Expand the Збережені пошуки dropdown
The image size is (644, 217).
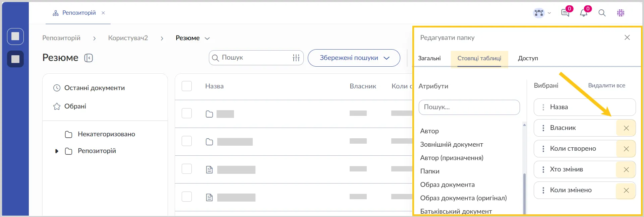click(354, 58)
